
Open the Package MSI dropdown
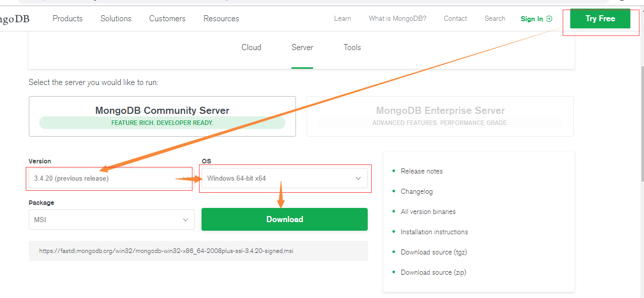tap(112, 220)
